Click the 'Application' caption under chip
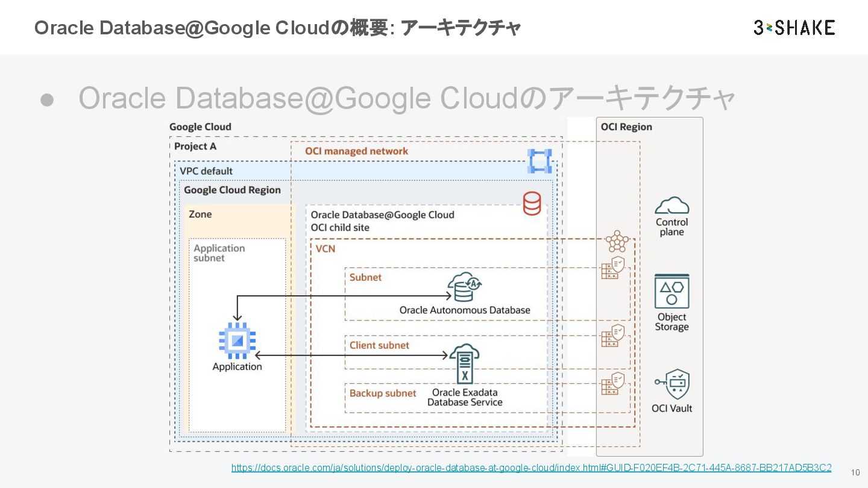 (237, 366)
